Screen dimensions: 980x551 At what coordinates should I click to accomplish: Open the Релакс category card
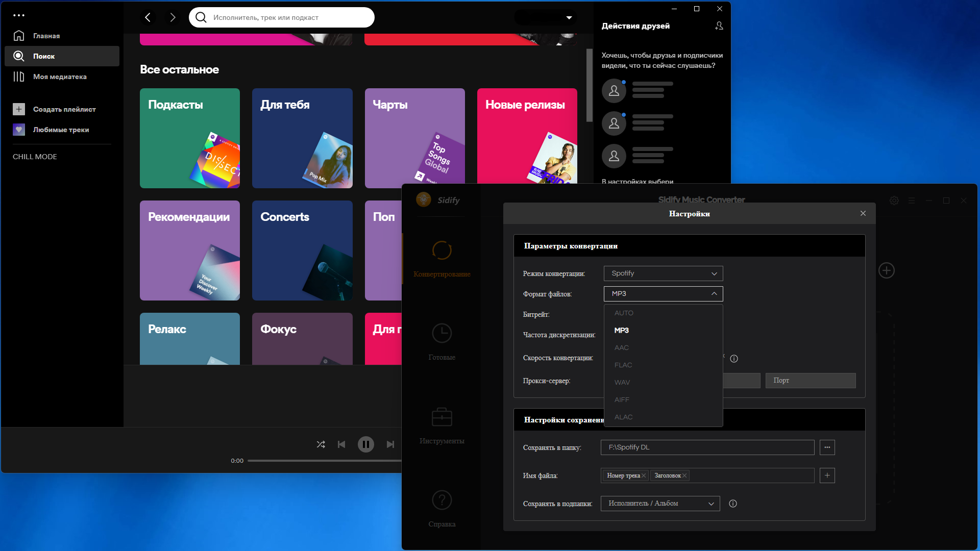[x=190, y=339]
